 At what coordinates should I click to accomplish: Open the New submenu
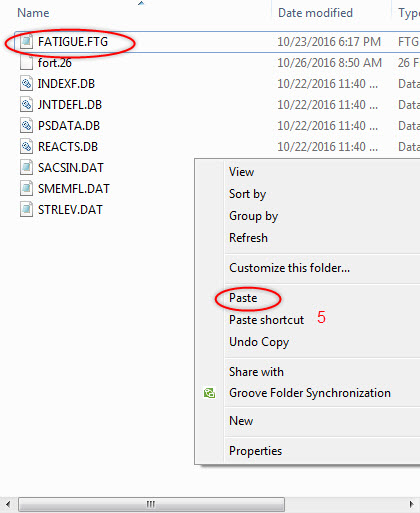point(241,421)
